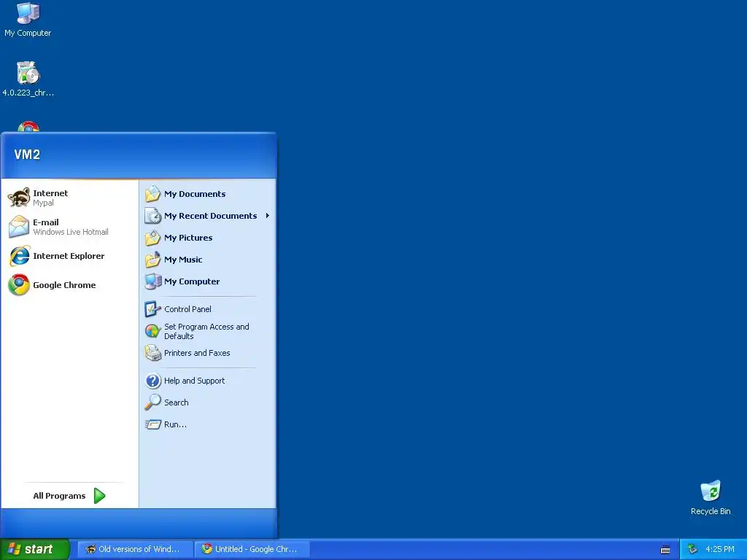The image size is (747, 560).
Task: Open All Programs label
Action: coord(60,496)
